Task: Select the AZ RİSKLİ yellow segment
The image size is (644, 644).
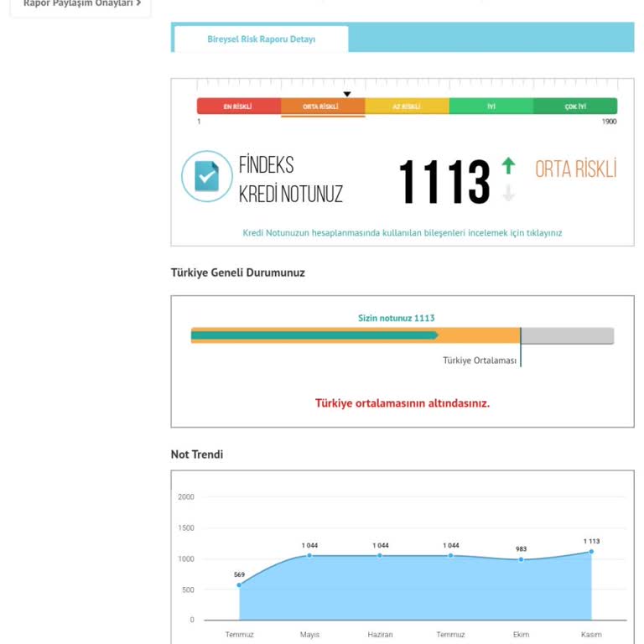Action: point(407,106)
